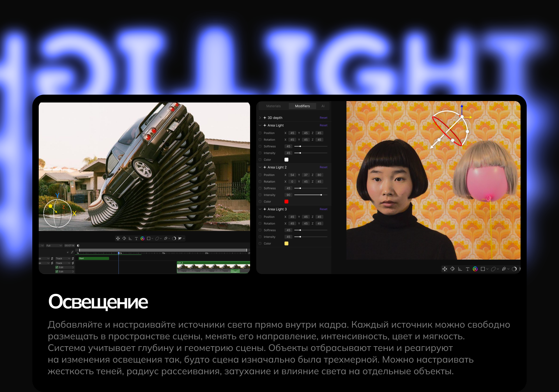Select the rectangle shape tool in right toolbar
Viewport: 559px width, 392px height.
483,269
